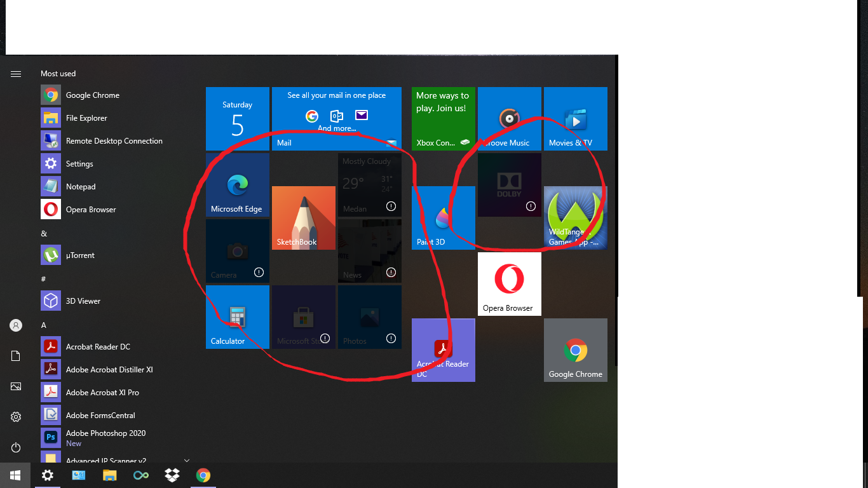This screenshot has height=488, width=868.
Task: Open File Explorer from the taskbar
Action: (110, 475)
